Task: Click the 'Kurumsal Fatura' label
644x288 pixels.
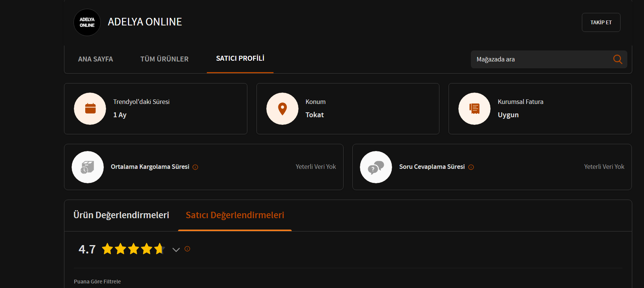Action: (521, 102)
